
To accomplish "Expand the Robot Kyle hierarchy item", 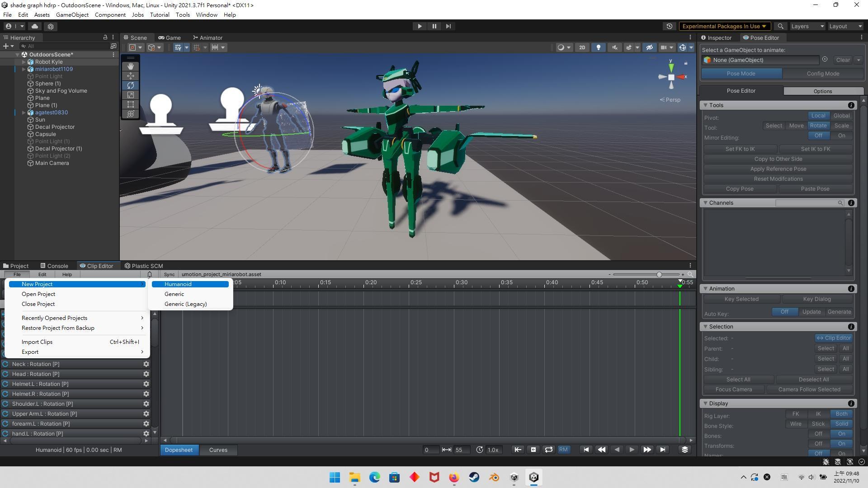I will tap(24, 62).
